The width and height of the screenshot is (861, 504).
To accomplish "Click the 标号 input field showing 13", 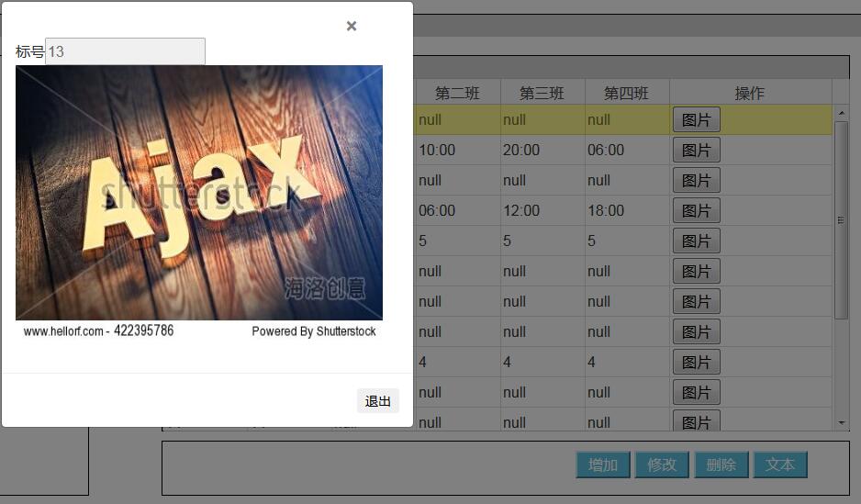I will click(x=125, y=51).
